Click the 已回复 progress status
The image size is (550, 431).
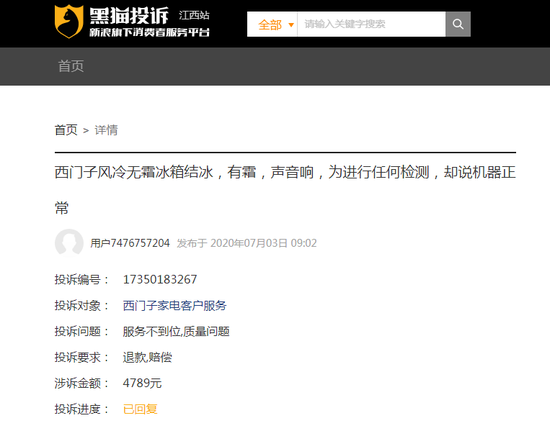(x=140, y=409)
